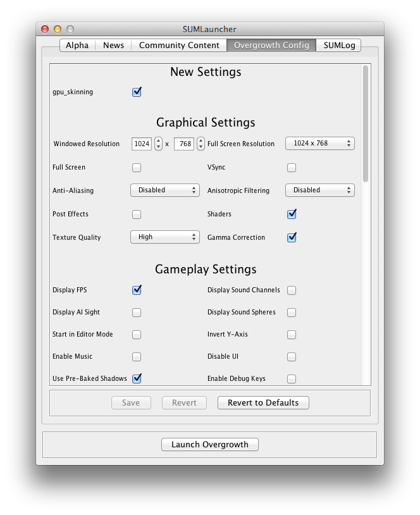The height and width of the screenshot is (515, 420).
Task: Uncheck Use Pre-Baked Shadows
Action: coord(137,379)
